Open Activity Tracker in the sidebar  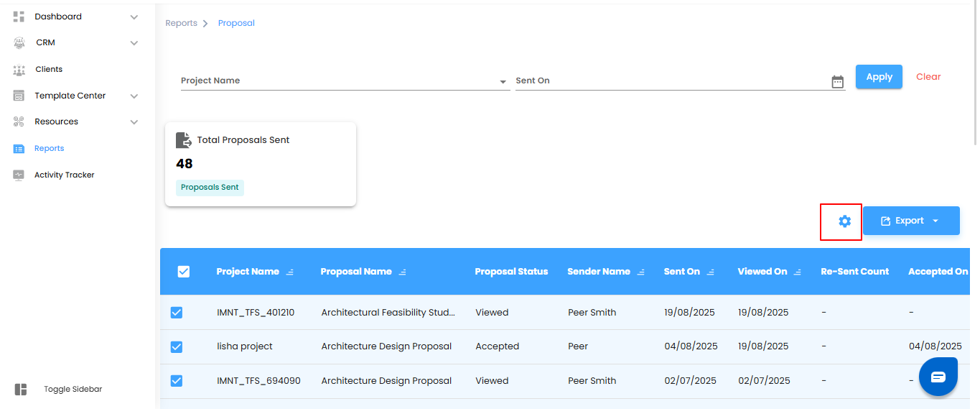[64, 175]
